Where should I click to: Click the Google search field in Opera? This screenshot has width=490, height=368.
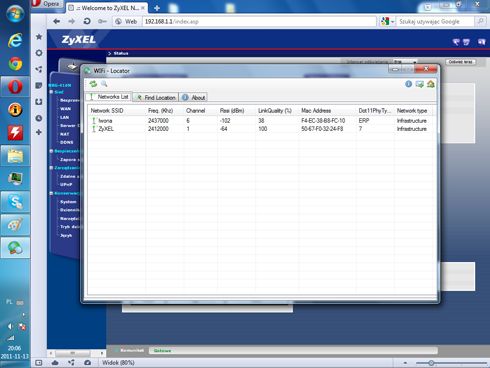coord(435,22)
